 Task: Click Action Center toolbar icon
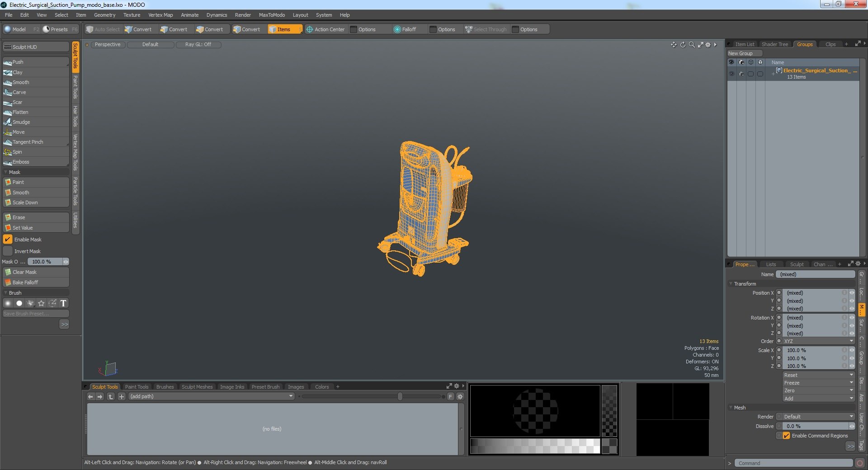[310, 29]
